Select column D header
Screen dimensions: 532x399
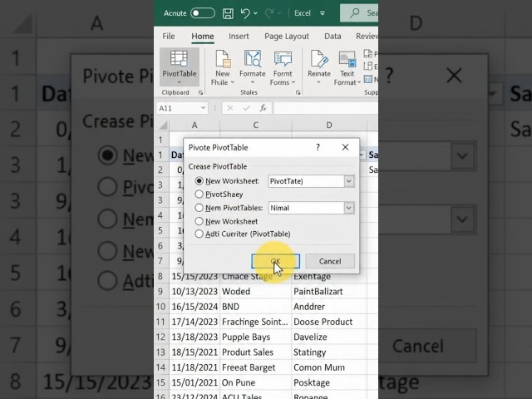pos(329,126)
